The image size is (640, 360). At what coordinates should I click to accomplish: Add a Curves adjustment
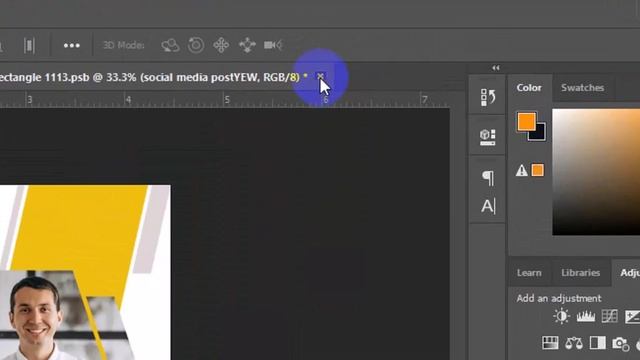(609, 316)
